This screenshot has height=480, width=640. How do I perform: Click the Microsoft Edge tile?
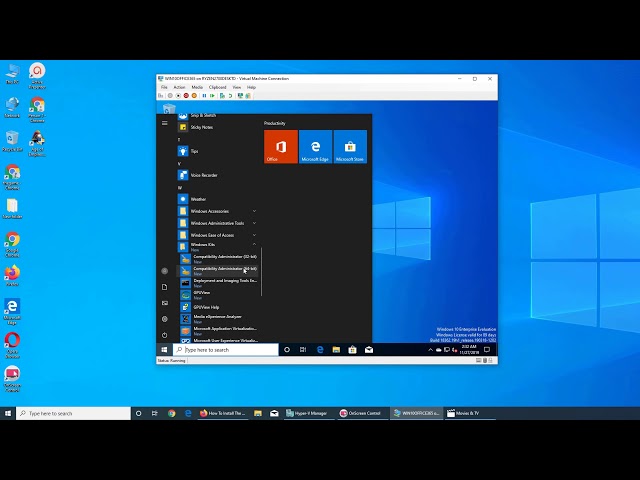coord(315,147)
